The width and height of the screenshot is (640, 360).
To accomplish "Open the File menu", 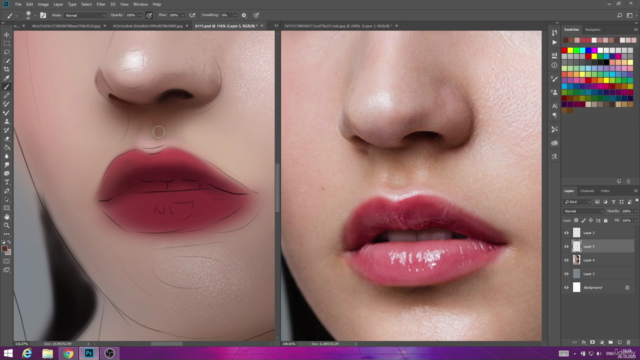I will tap(18, 4).
